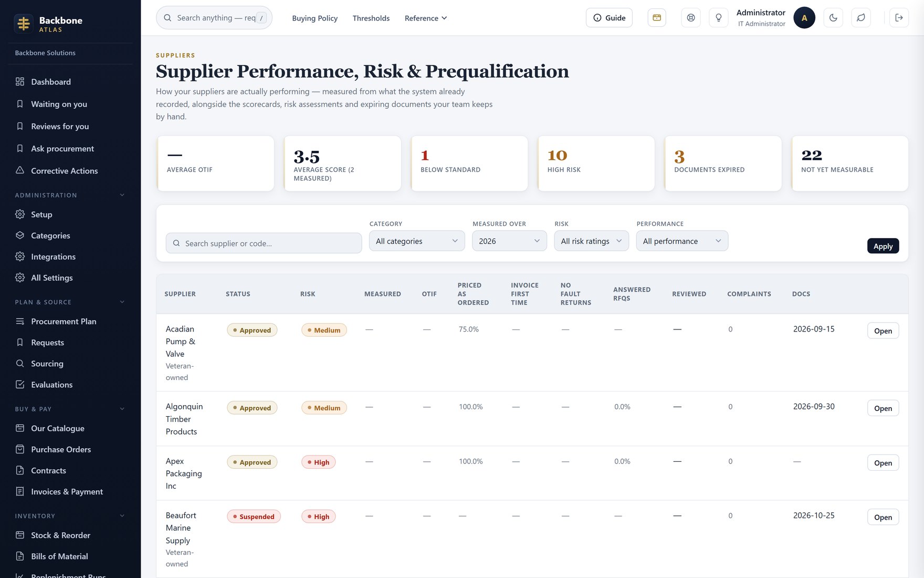
Task: Open the Category filter dropdown
Action: click(417, 241)
